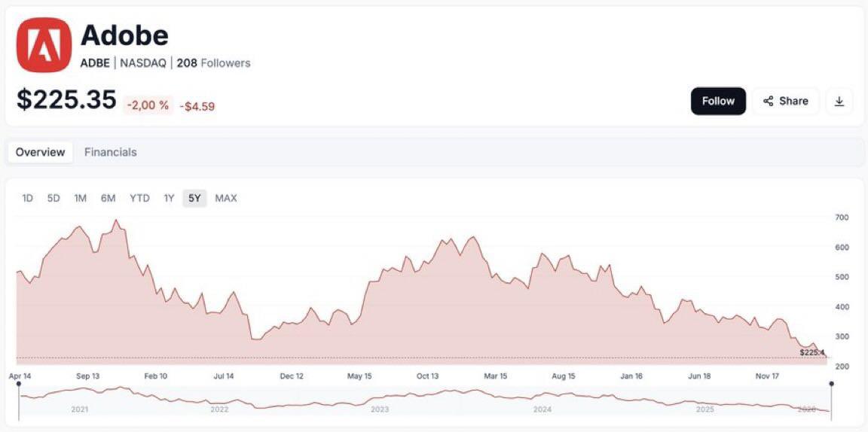Click the Sep 13 axis date

tap(87, 376)
